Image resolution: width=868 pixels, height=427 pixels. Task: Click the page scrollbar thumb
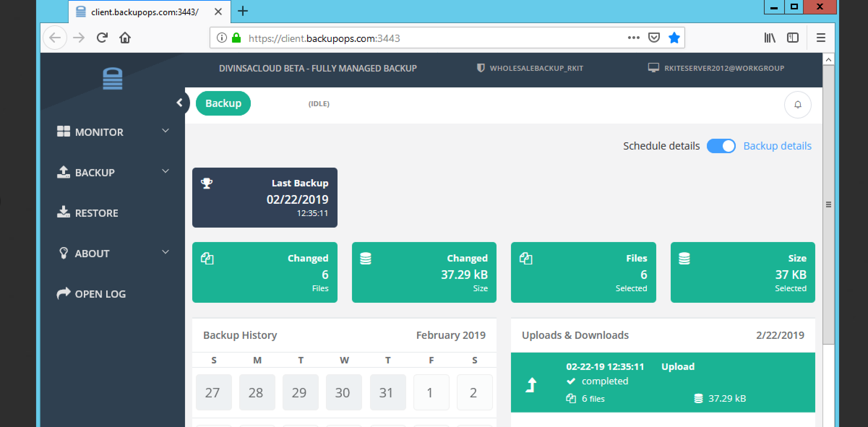click(x=829, y=204)
